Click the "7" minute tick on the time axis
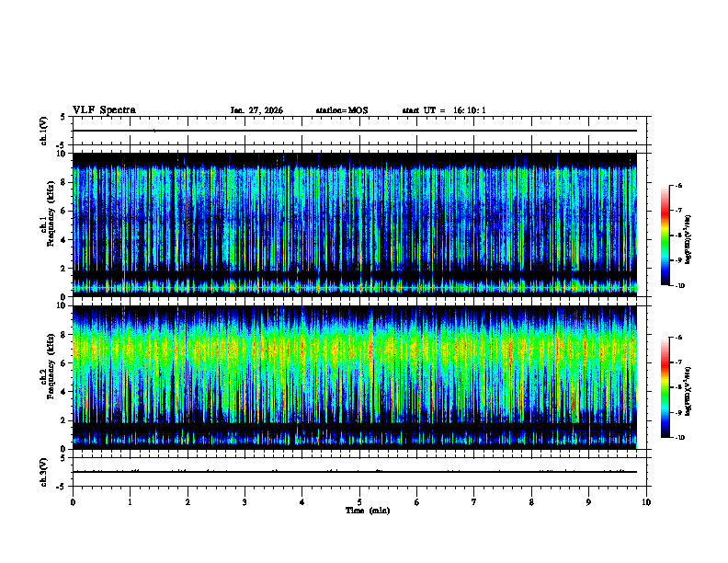This screenshot has height=563, width=728. (x=474, y=502)
